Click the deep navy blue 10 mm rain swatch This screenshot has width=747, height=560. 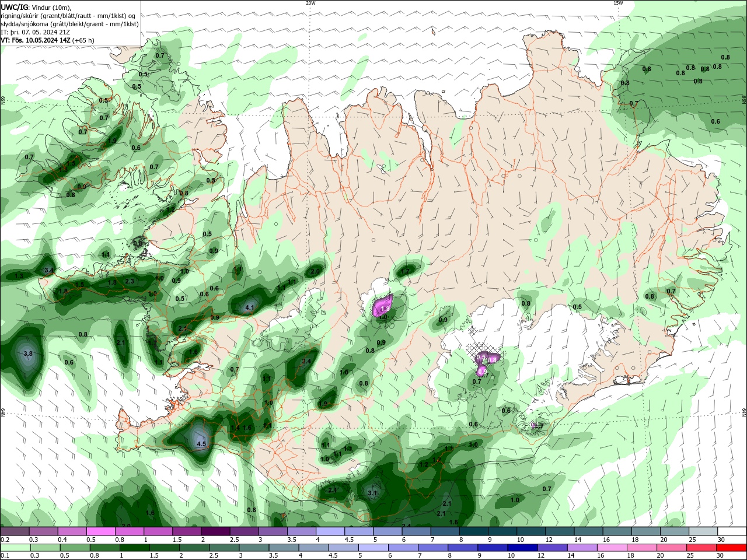(522, 548)
